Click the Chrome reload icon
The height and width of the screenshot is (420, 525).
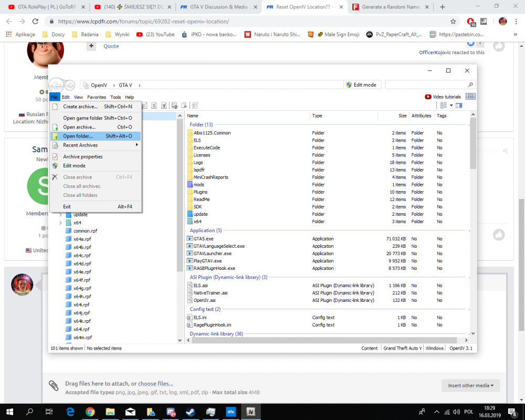35,22
